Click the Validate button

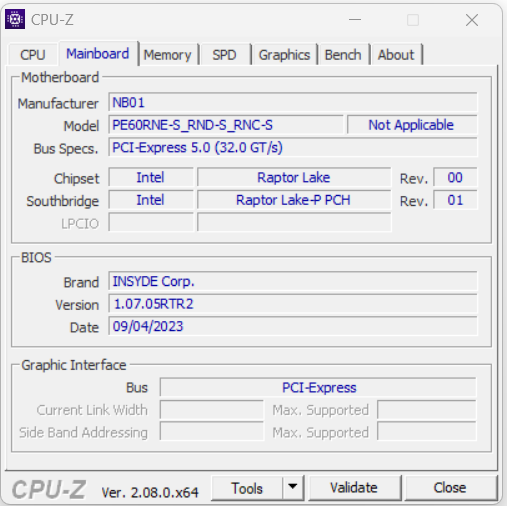[354, 488]
